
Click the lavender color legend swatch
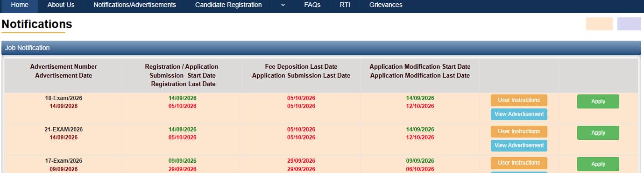(629, 24)
